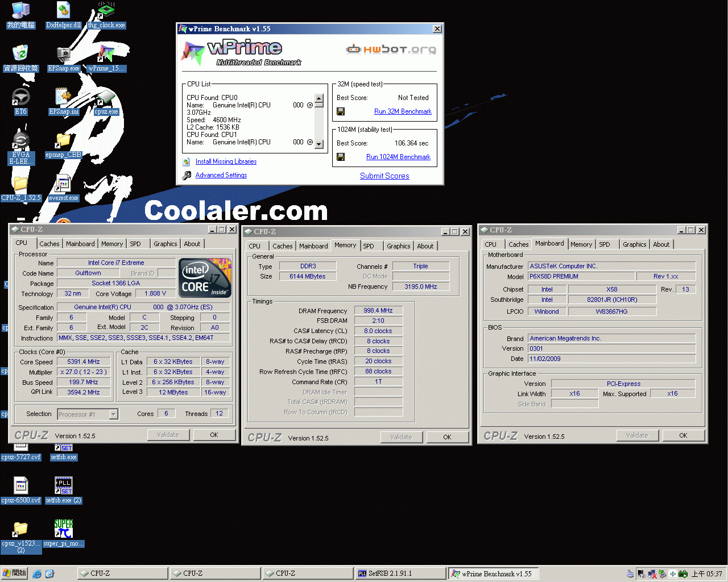Switch to CPU tab in right CPU-Z window

click(491, 244)
